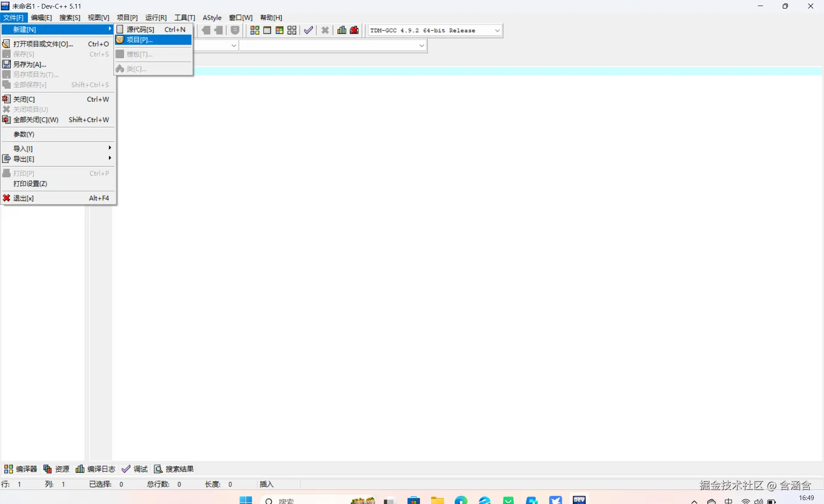Click the first gray back arrow toolbar icon
The height and width of the screenshot is (504, 824).
pos(206,30)
